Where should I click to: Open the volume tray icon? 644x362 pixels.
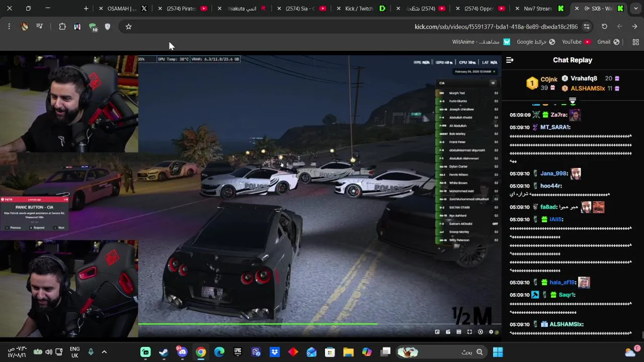(49, 352)
